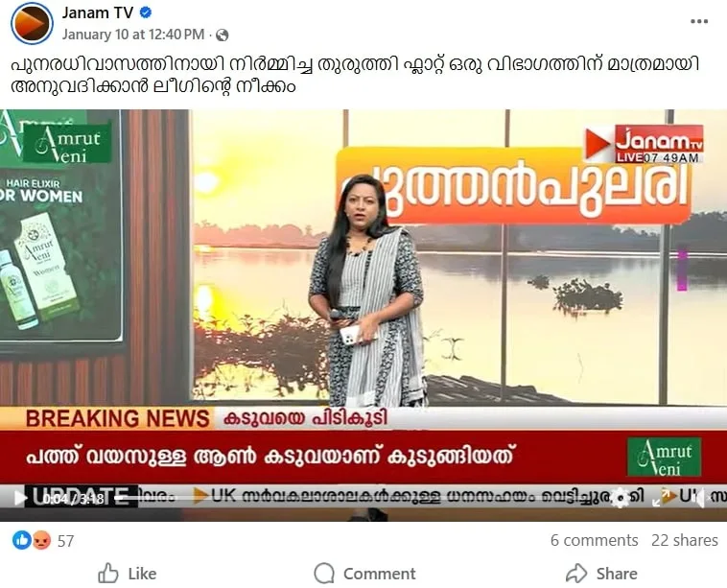
Task: View the 22 shares
Action: pos(685,540)
